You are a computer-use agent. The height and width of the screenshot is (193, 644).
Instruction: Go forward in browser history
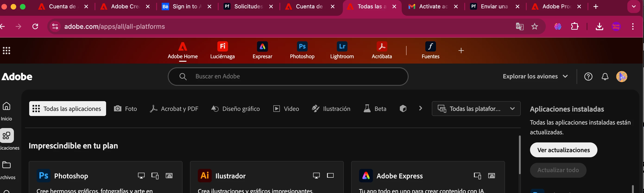coord(19,26)
